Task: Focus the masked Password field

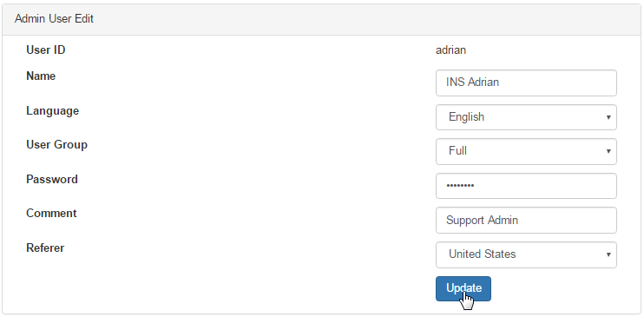Action: [x=526, y=186]
